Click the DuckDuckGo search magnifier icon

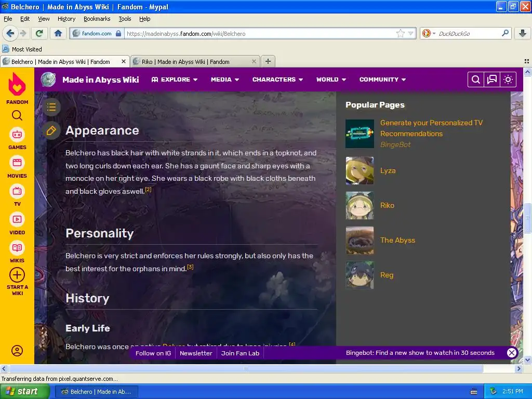(x=505, y=33)
